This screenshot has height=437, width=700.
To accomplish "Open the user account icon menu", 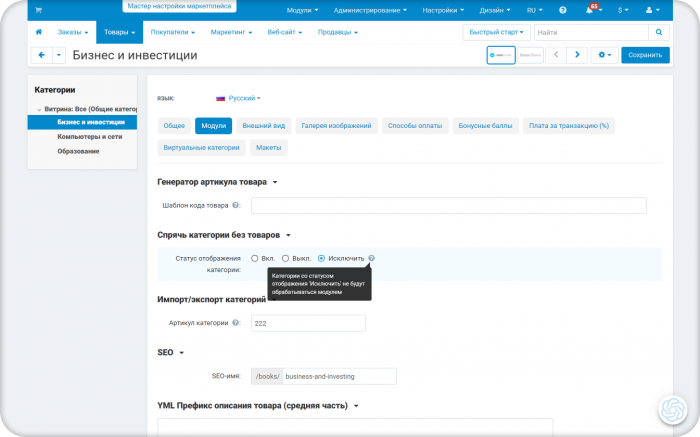I will [652, 10].
